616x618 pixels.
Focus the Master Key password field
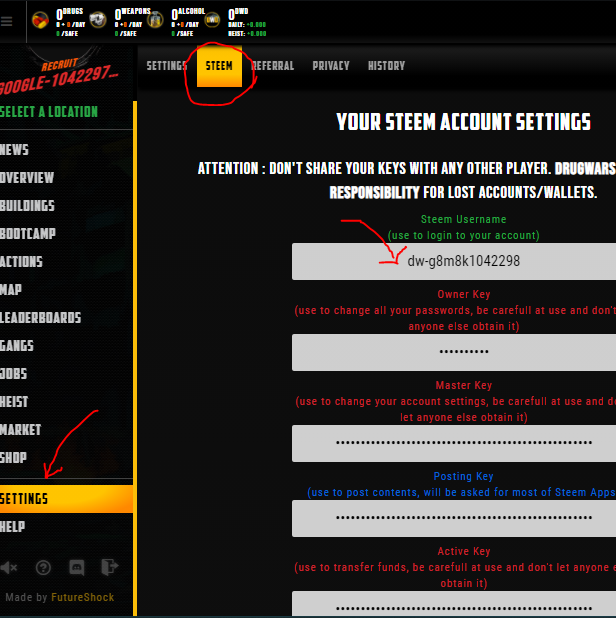454,443
